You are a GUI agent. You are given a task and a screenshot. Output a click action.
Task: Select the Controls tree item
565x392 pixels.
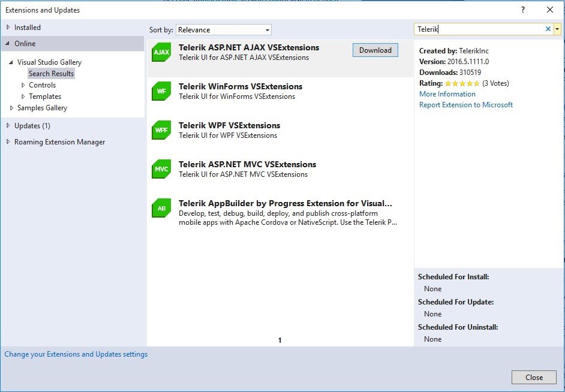[x=42, y=85]
